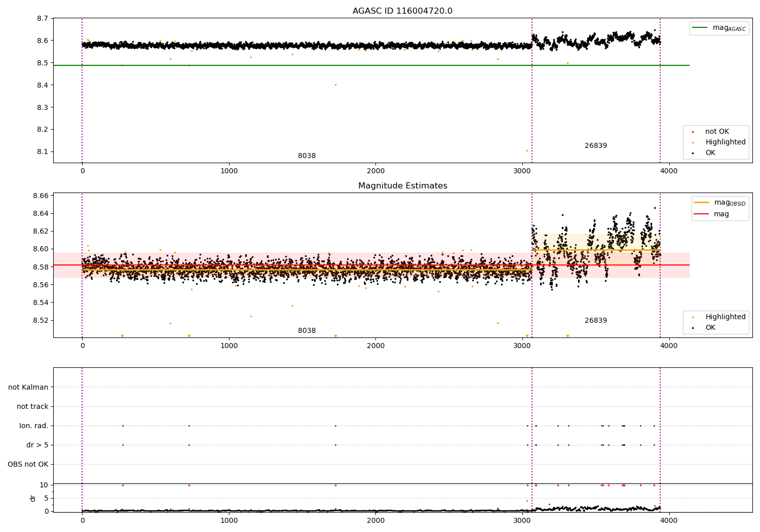This screenshot has height=532, width=760.
Task: Click the orange outlier point near magnitude 8.1
Action: 527,150
